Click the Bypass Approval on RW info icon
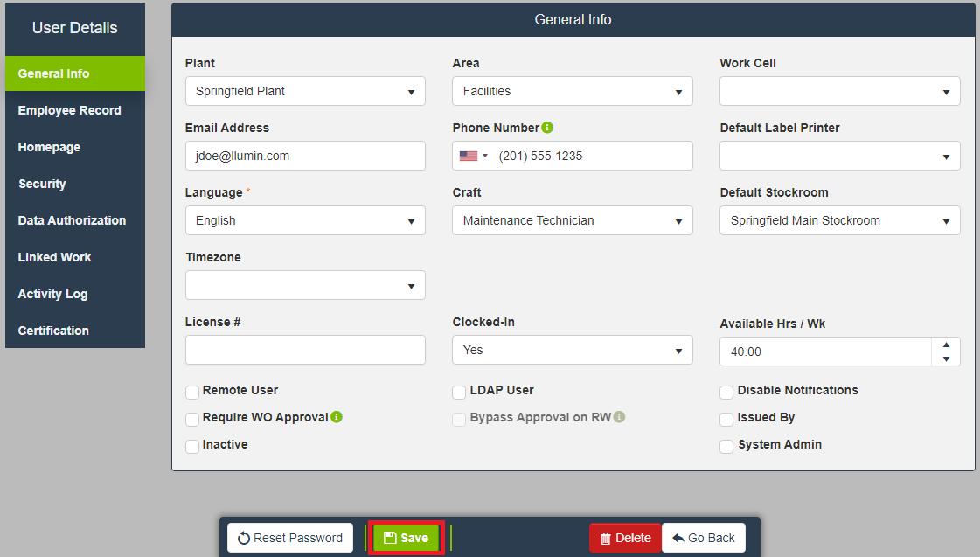The height and width of the screenshot is (557, 980). click(x=619, y=417)
